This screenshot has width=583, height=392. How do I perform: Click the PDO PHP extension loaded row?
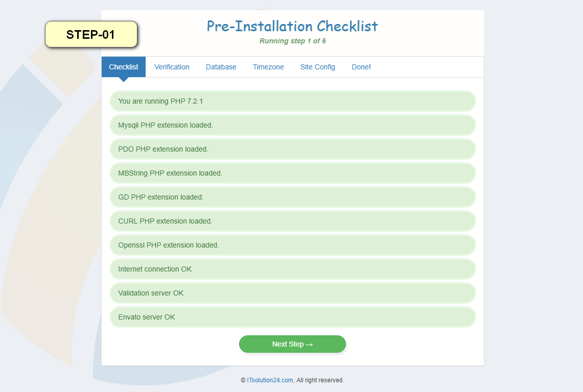pos(293,149)
